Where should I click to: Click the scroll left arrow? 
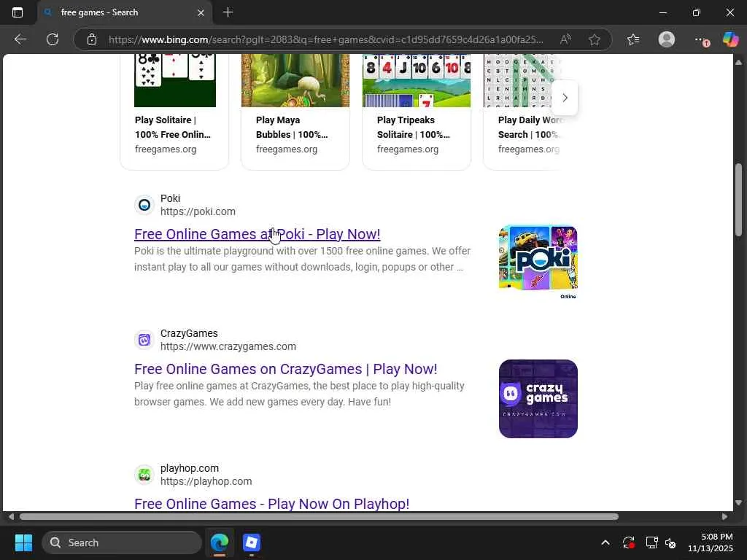(10, 517)
